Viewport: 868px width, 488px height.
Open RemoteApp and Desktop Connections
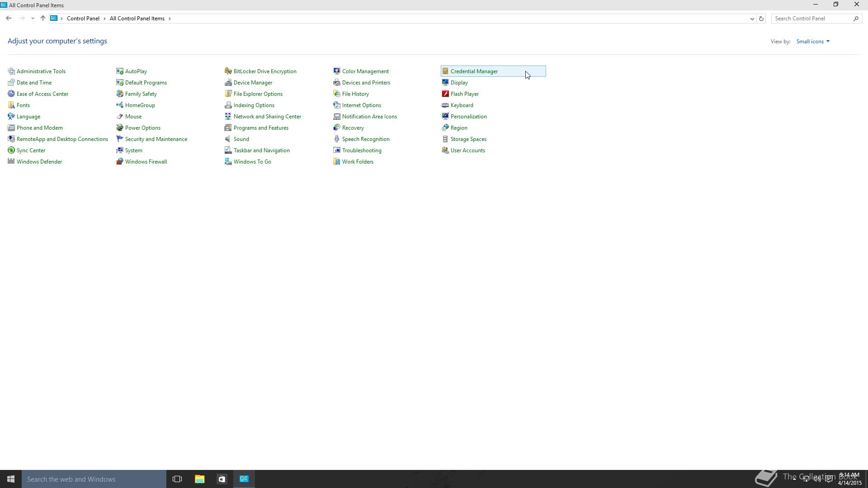[x=62, y=139]
